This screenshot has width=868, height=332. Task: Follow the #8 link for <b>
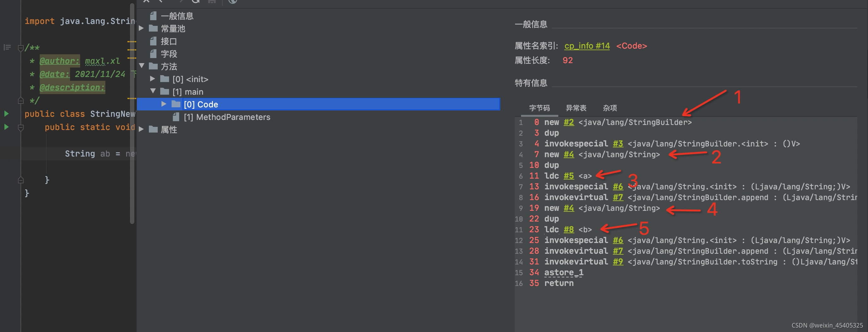(569, 229)
